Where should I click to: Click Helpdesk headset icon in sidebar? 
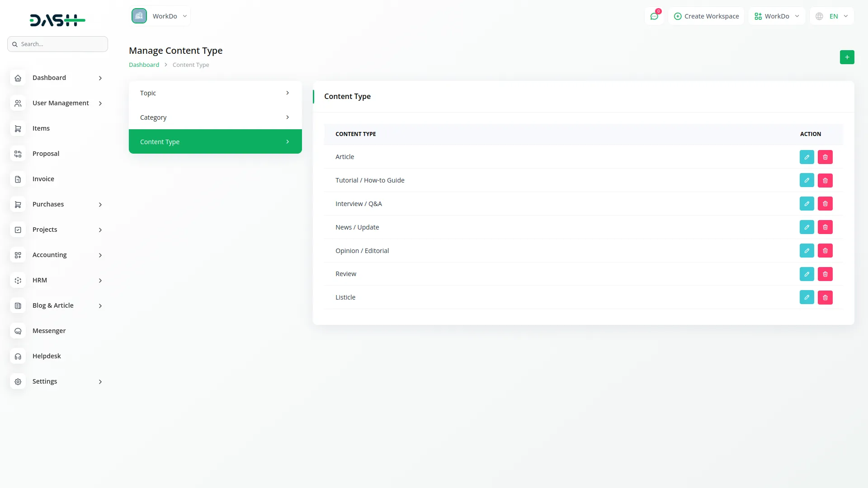18,357
